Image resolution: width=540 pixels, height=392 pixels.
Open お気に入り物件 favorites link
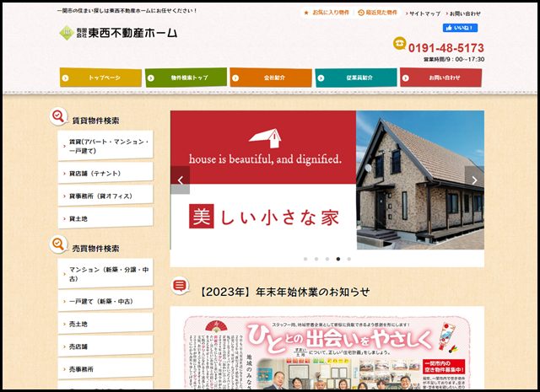pyautogui.click(x=331, y=13)
